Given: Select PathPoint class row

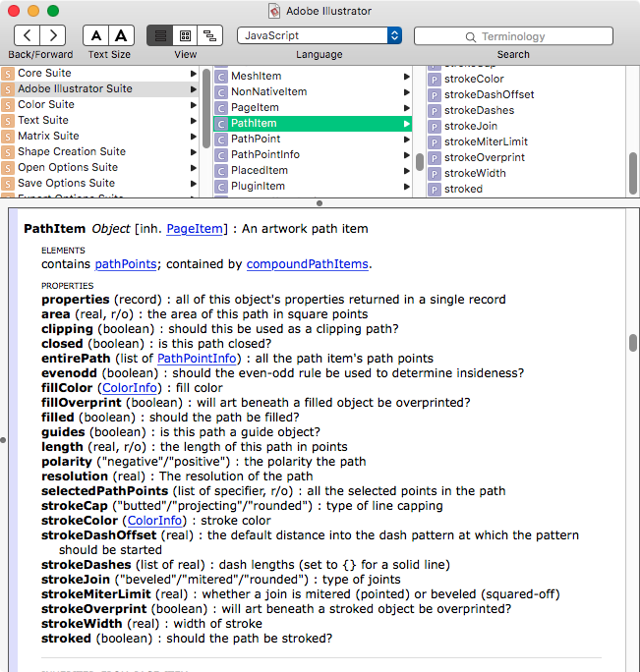Looking at the screenshot, I should (x=313, y=140).
